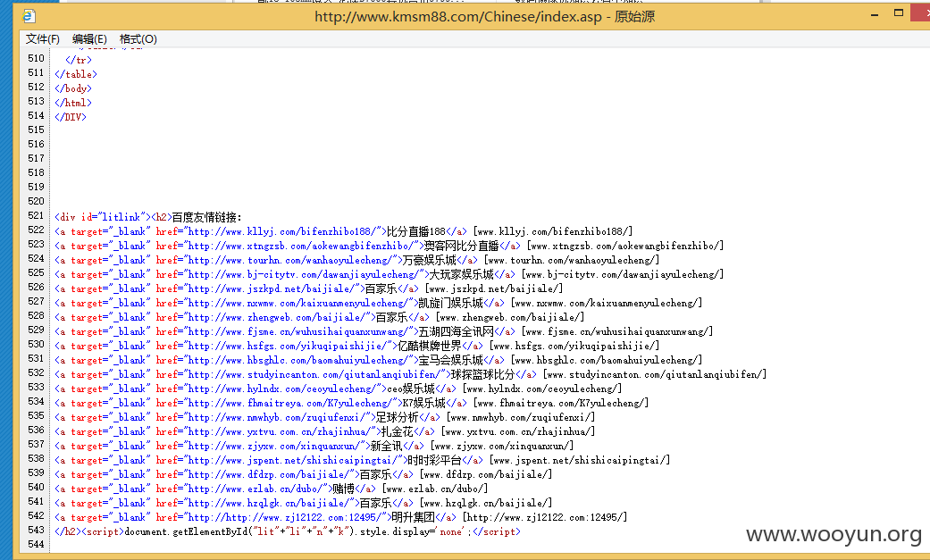Screen dimensions: 930x560
Task: Click line number 543
Action: (36, 530)
